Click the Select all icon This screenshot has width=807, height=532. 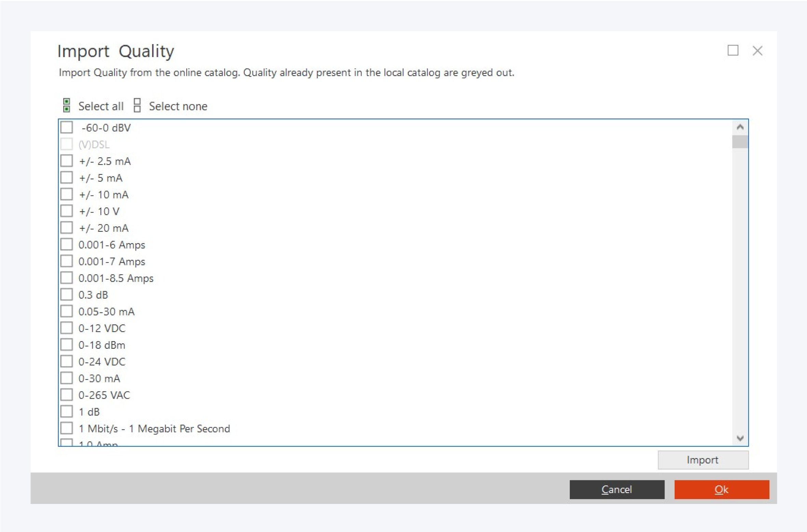click(x=67, y=105)
